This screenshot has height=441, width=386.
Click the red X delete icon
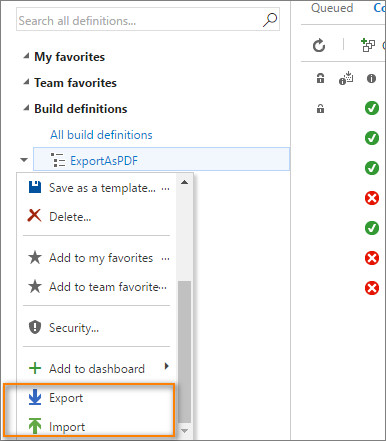pyautogui.click(x=34, y=216)
